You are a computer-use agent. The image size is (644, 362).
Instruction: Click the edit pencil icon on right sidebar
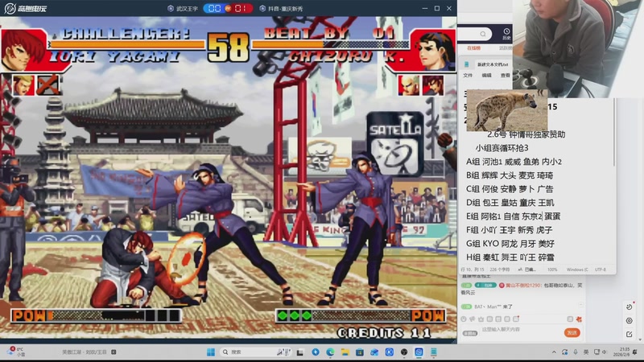point(630,335)
